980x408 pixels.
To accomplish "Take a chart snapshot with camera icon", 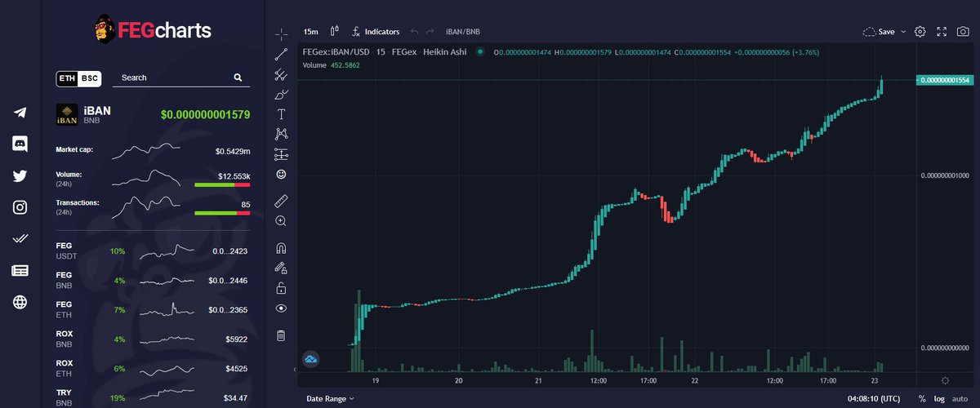I will 964,32.
